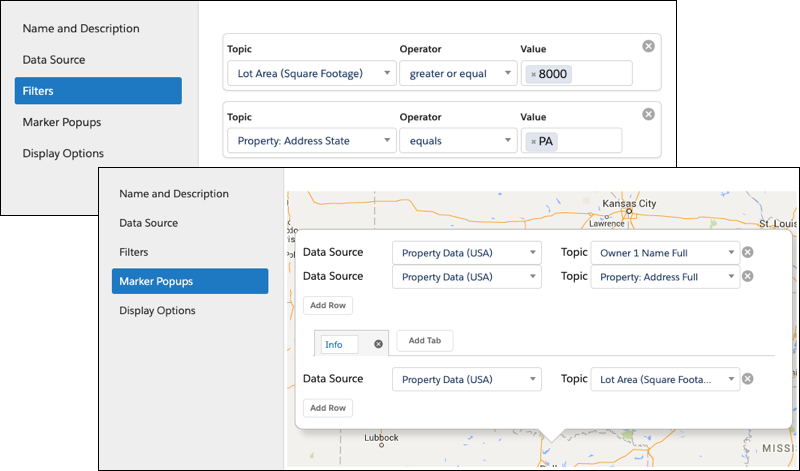800x471 pixels.
Task: Open Owner 1 Name Full topic dropdown
Action: coord(665,253)
